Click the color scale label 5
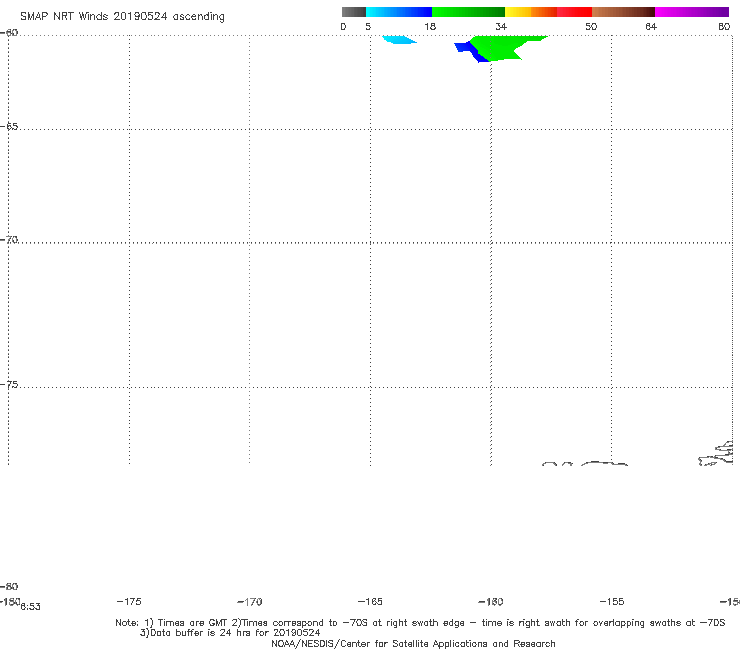 click(x=368, y=27)
